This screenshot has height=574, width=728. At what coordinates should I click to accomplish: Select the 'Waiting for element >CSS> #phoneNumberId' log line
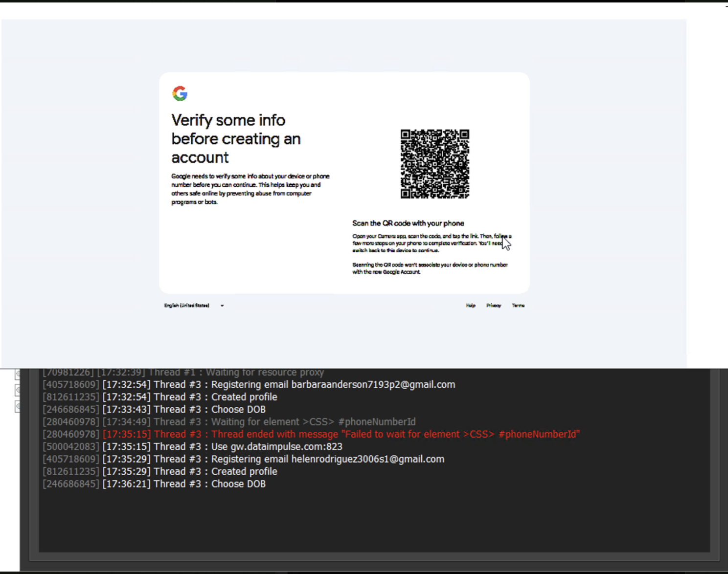tap(229, 422)
